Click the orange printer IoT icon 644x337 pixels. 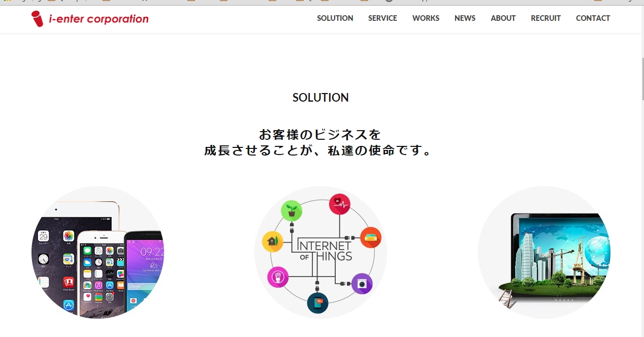pos(371,237)
